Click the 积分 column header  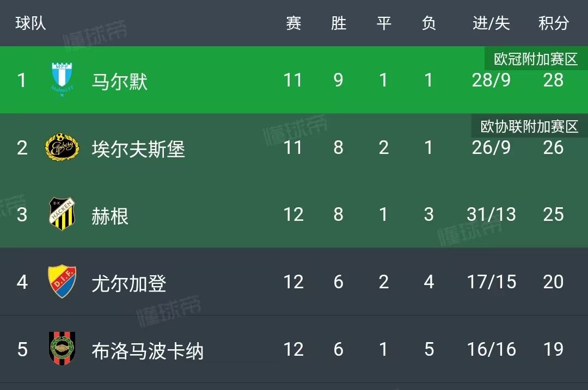[x=554, y=23]
